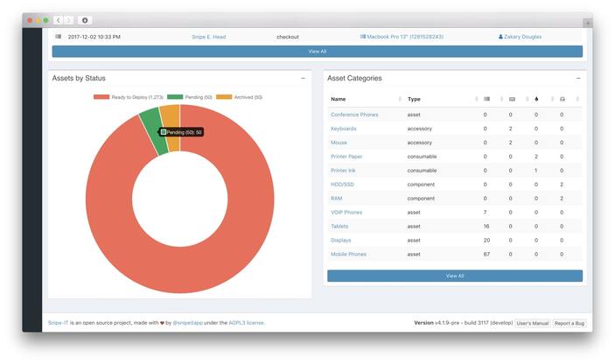Screen dimensions: 615x364
Task: Open the Mobile Phones category link
Action: [348, 254]
